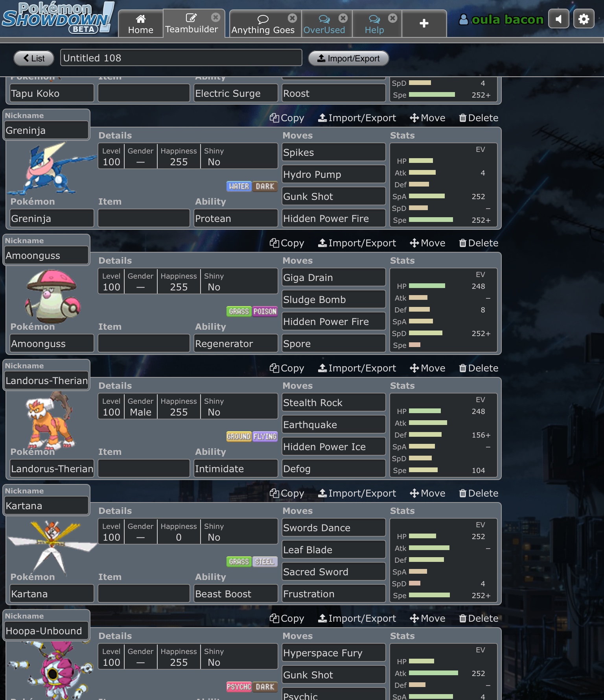Image resolution: width=604 pixels, height=700 pixels.
Task: Open the OverUsed chat tab
Action: click(324, 24)
